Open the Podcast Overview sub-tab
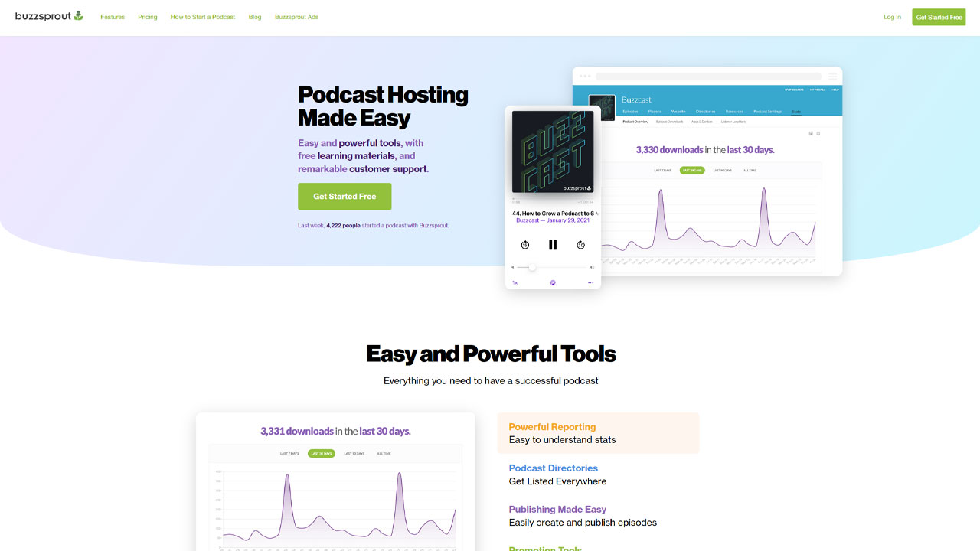 [x=635, y=122]
